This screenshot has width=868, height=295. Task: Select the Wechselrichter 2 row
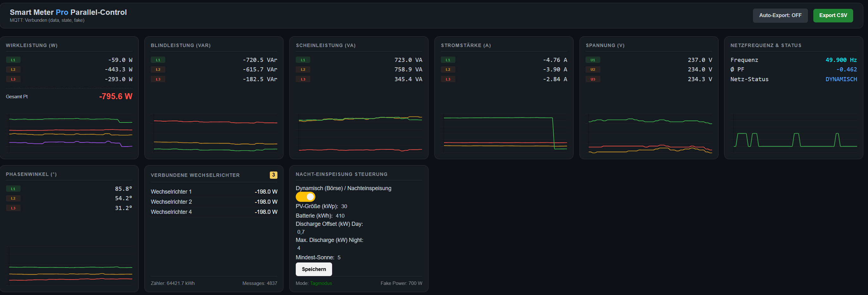click(214, 202)
